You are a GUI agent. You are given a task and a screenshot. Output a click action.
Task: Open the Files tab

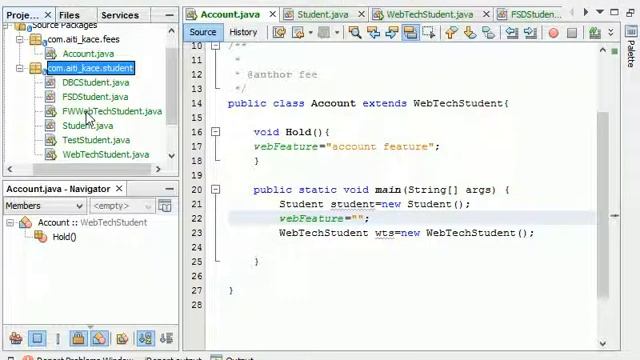point(69,15)
